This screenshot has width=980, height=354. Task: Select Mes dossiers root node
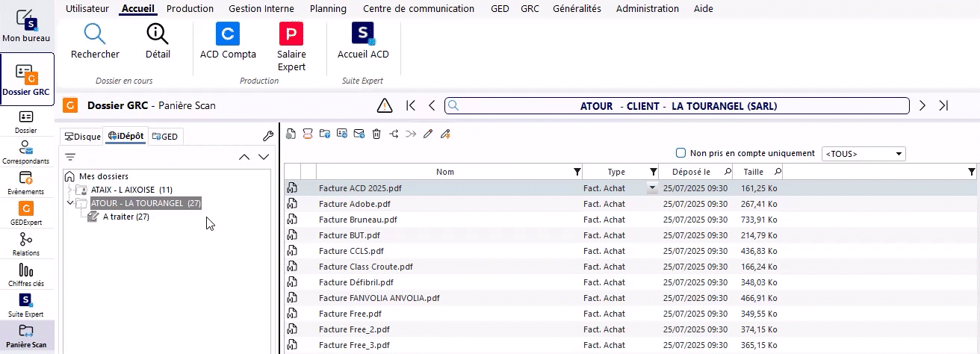tap(103, 176)
